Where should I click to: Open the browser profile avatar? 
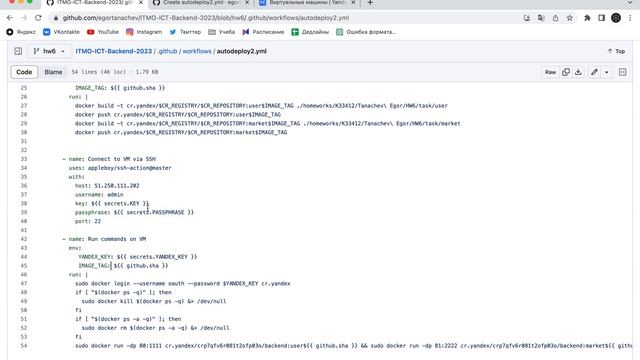tap(616, 18)
